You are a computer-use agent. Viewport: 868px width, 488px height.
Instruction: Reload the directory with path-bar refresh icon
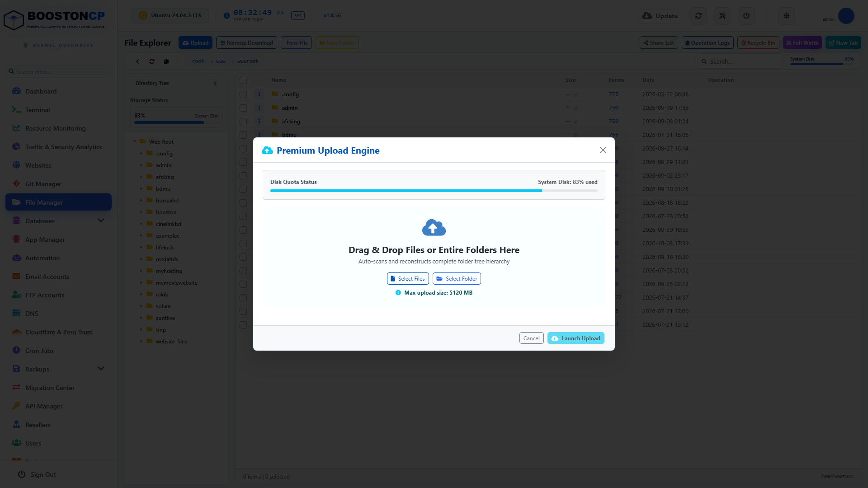pos(152,61)
